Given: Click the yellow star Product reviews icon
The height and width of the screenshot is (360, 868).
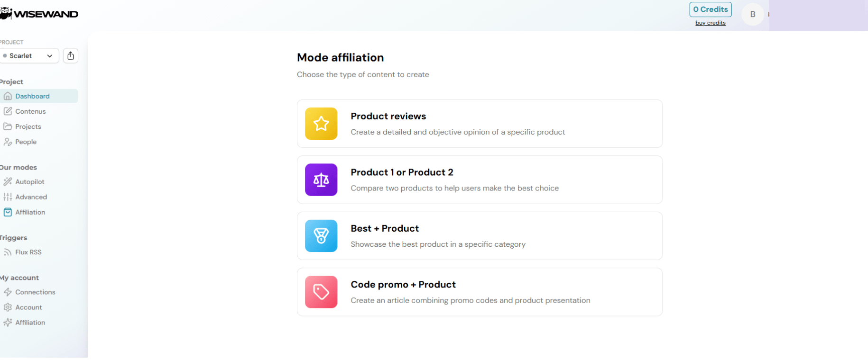Looking at the screenshot, I should [x=321, y=124].
